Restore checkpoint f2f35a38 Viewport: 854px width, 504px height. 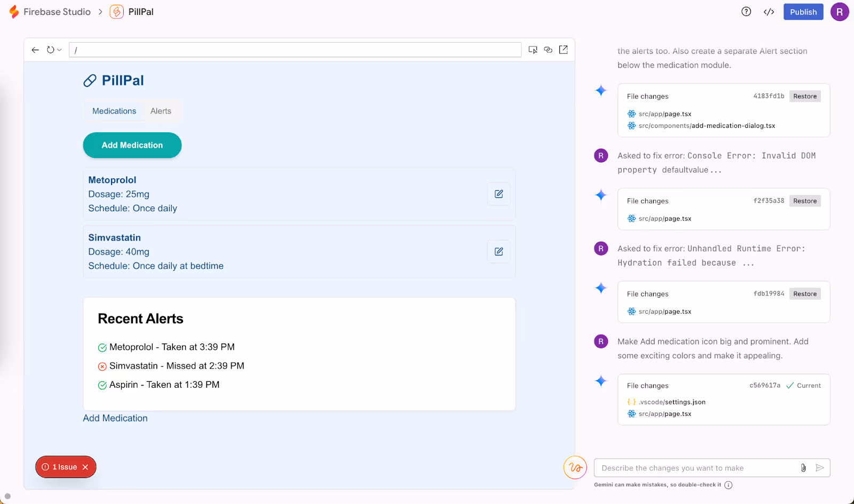[x=805, y=201]
